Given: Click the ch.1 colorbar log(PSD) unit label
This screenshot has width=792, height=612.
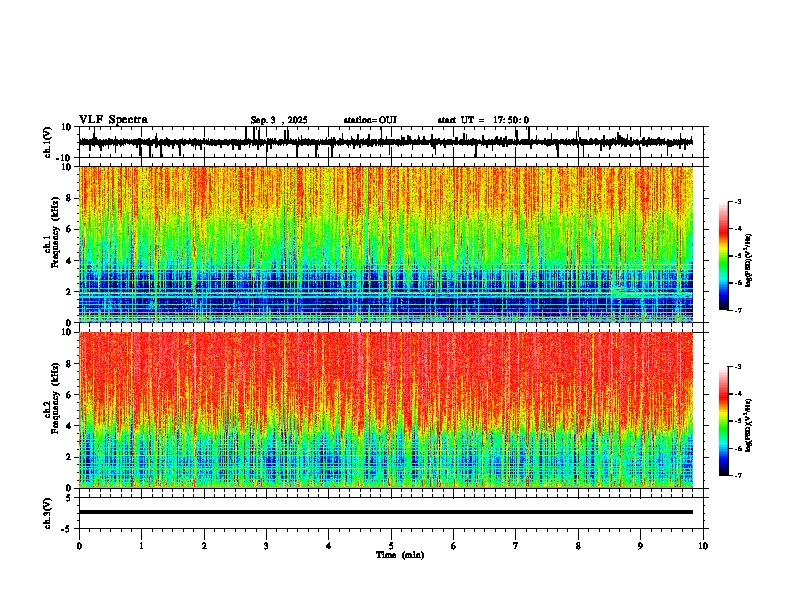Looking at the screenshot, I should [749, 260].
